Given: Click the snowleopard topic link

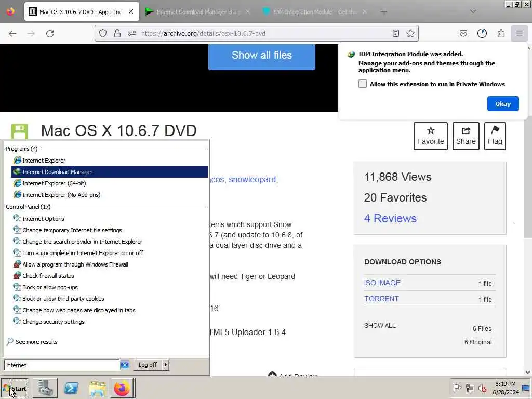Looking at the screenshot, I should pyautogui.click(x=253, y=179).
